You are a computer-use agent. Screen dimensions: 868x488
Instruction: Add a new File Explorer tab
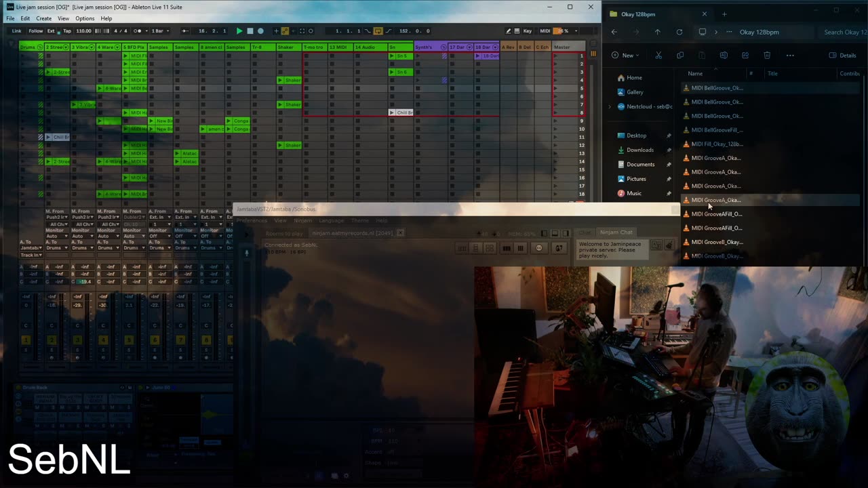[x=724, y=14]
